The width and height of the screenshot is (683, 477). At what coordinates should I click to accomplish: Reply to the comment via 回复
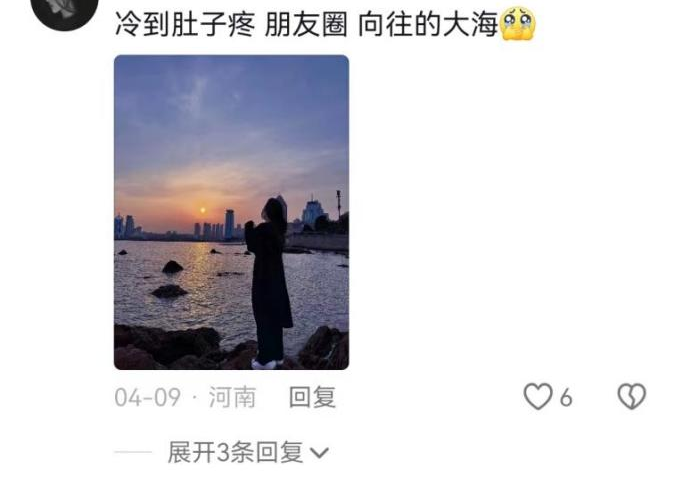click(x=312, y=397)
